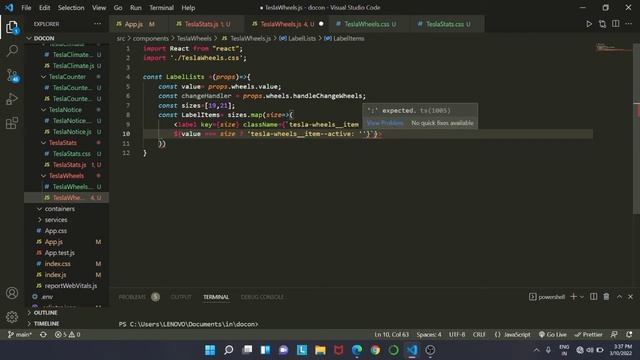Viewport: 640px width, 360px height.
Task: Open App.test.js in the file tree
Action: [60, 253]
